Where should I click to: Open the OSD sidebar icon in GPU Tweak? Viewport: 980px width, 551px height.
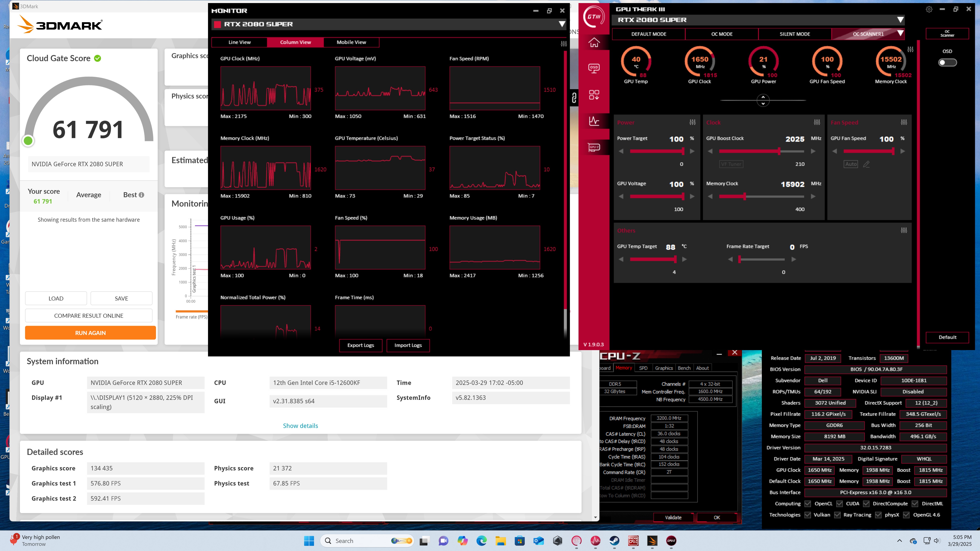click(594, 68)
